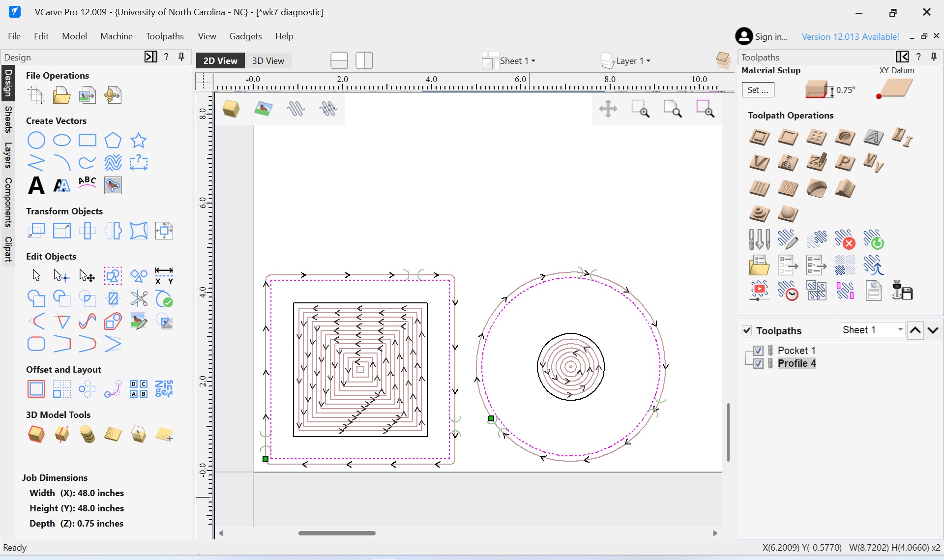Click the Version 12.013 Available link
The image size is (944, 560).
tap(850, 37)
